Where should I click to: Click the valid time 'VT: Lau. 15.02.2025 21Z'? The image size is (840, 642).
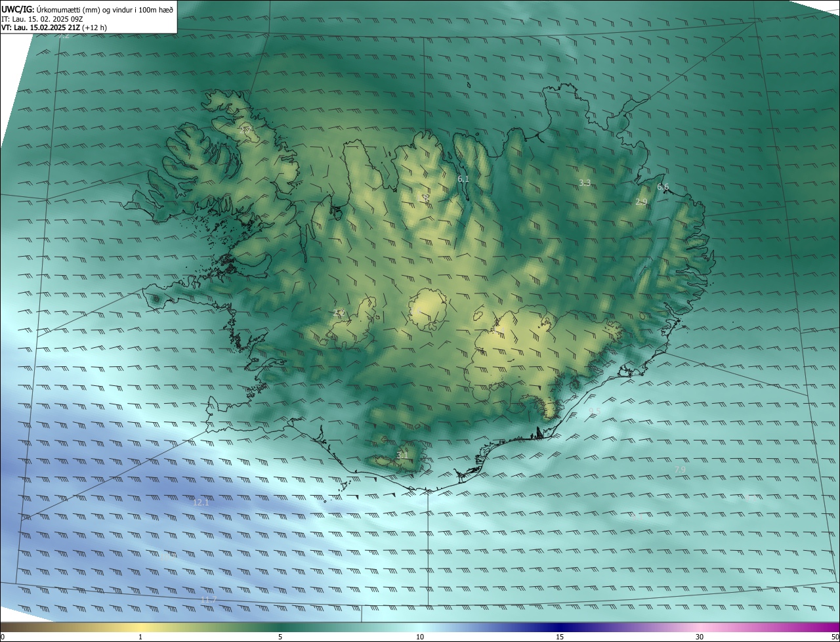coord(41,28)
